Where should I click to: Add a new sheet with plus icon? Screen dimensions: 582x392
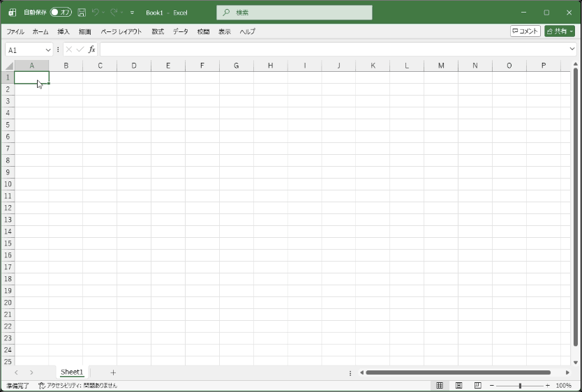(113, 372)
